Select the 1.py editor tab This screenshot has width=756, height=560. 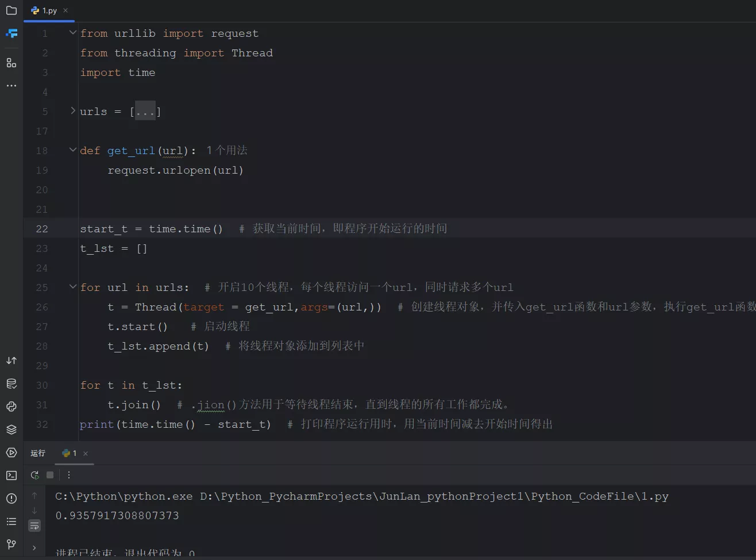click(45, 10)
